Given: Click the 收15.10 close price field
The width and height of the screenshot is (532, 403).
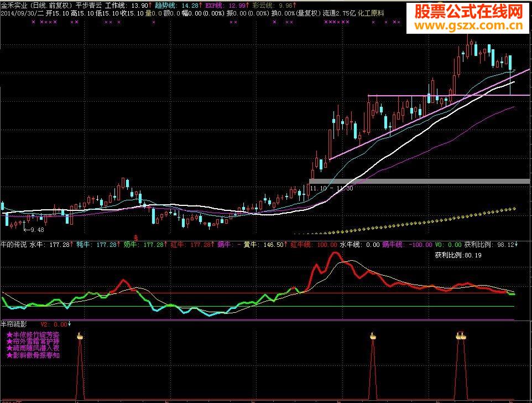Looking at the screenshot, I should pyautogui.click(x=132, y=13).
